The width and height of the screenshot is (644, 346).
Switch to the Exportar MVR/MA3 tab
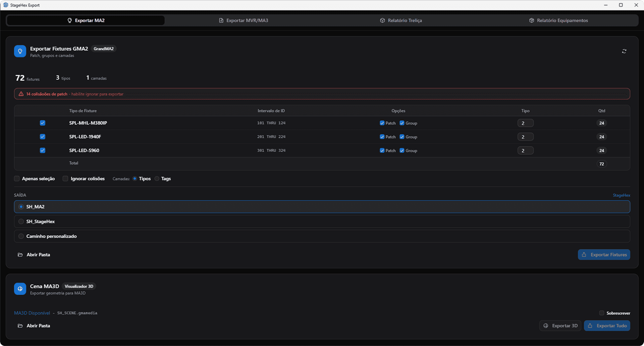(244, 20)
